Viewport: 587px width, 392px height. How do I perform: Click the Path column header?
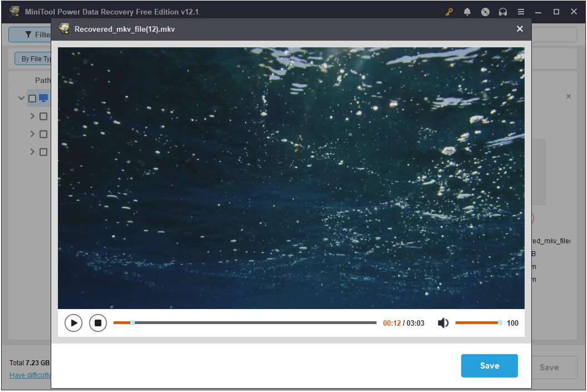pos(43,80)
